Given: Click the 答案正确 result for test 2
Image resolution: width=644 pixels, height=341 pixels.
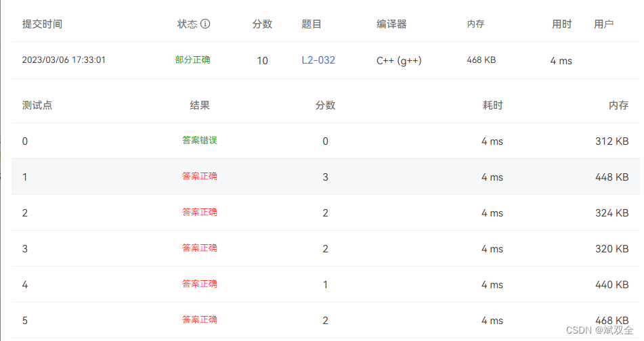Looking at the screenshot, I should pos(200,212).
